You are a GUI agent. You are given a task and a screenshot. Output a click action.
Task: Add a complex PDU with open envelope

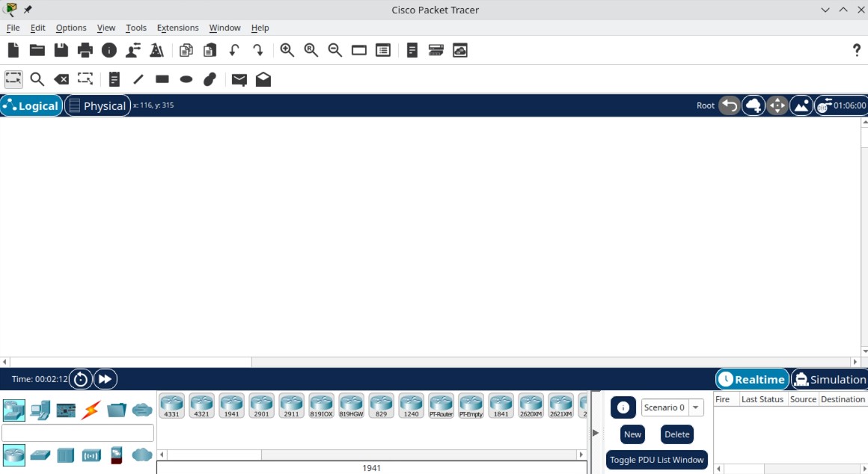(x=263, y=79)
